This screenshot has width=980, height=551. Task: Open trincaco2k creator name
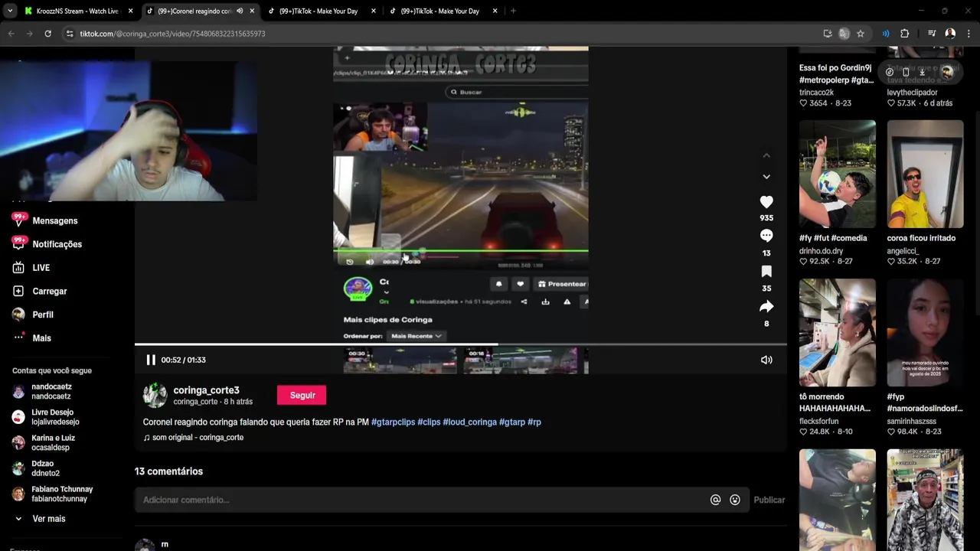click(816, 93)
